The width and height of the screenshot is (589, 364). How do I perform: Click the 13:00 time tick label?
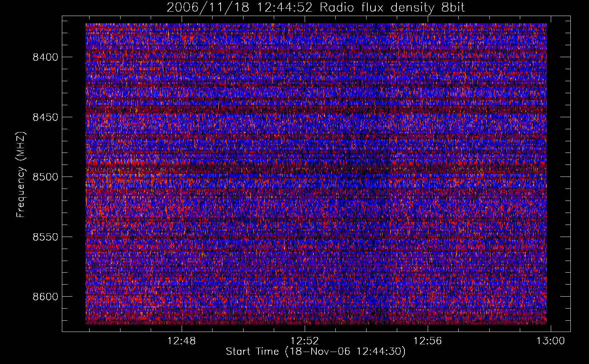[551, 341]
